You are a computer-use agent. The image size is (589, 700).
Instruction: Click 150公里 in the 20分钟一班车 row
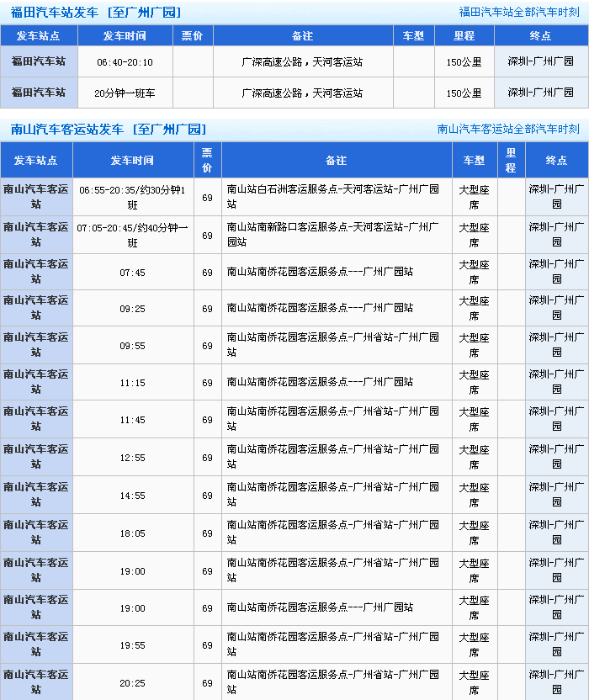464,93
